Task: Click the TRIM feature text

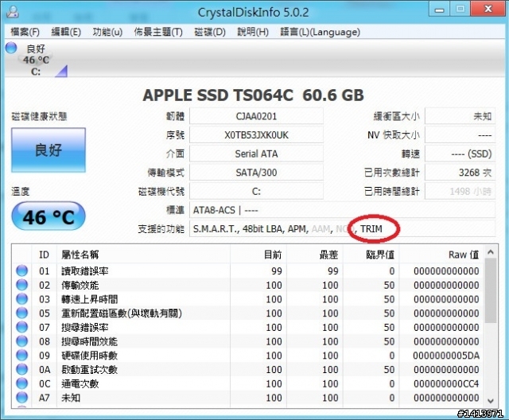Action: (371, 229)
